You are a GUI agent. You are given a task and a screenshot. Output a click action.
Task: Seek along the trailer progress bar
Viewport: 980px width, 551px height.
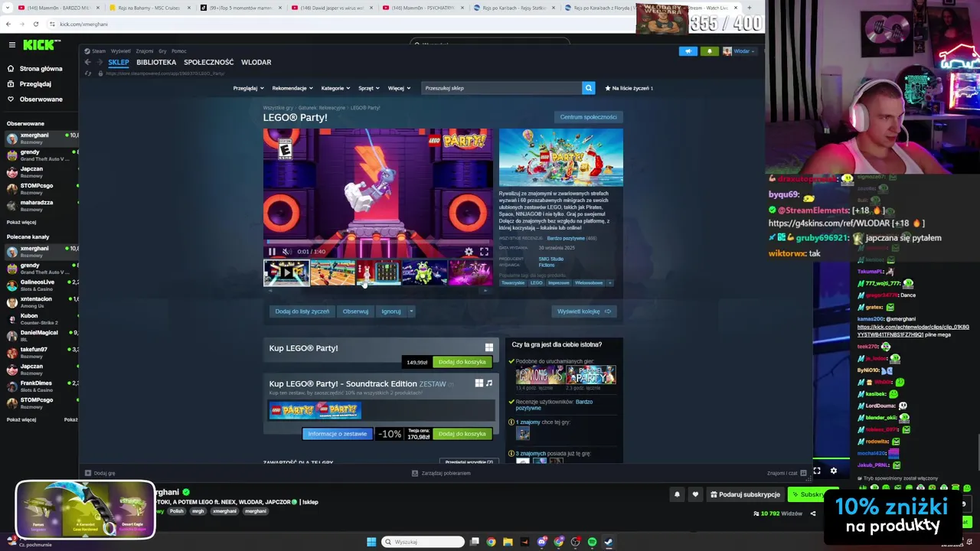click(x=378, y=243)
